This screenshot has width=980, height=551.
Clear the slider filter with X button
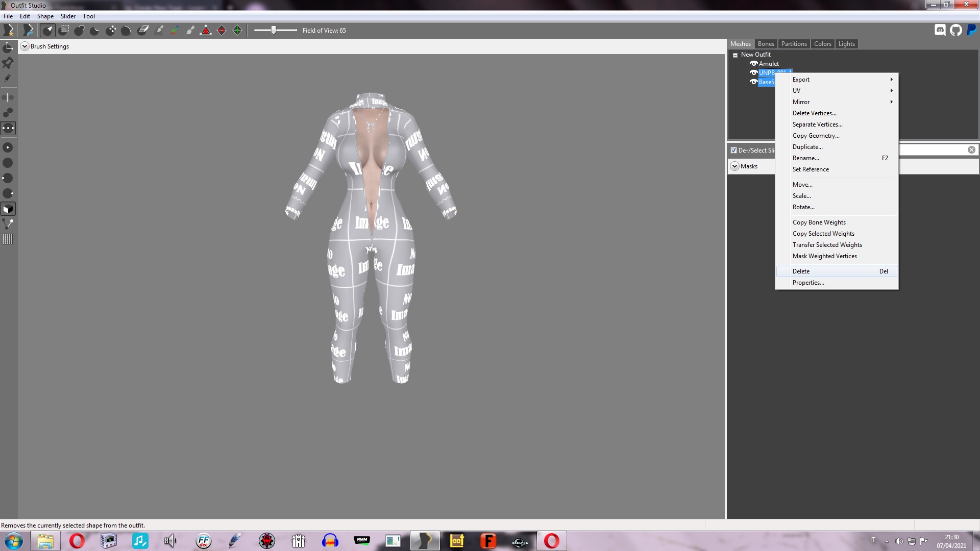[x=971, y=150]
